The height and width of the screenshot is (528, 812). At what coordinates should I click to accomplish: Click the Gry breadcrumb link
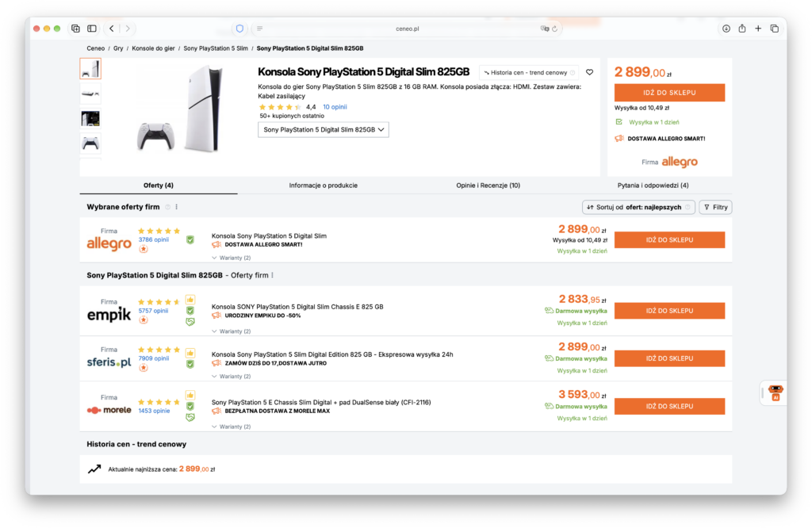click(x=118, y=48)
